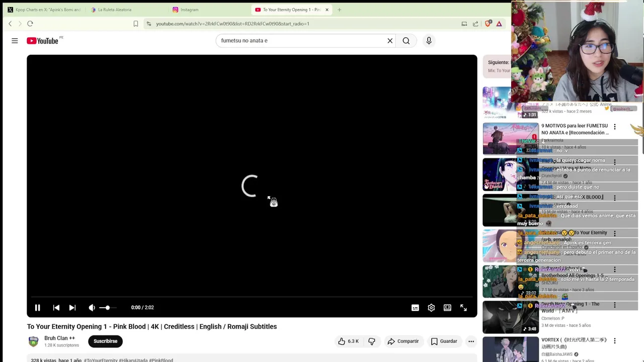Click the magnifier search button
Viewport: 644px width, 362px height.
click(406, 41)
